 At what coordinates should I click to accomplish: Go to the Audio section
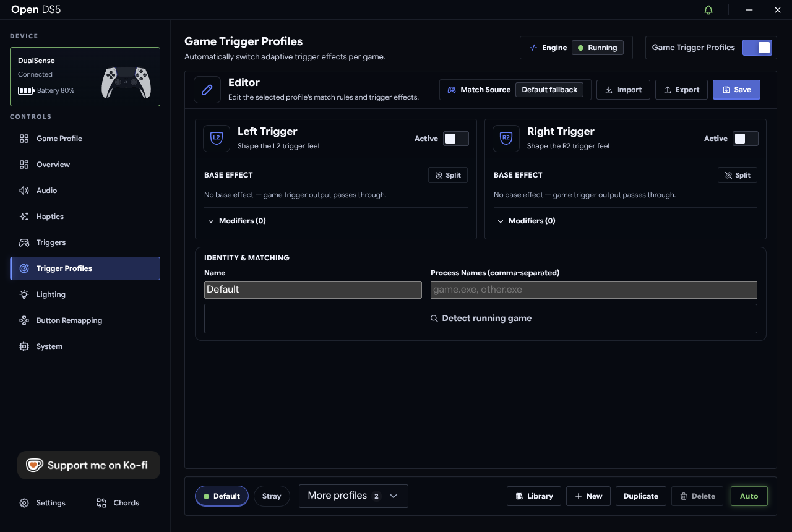tap(85, 191)
